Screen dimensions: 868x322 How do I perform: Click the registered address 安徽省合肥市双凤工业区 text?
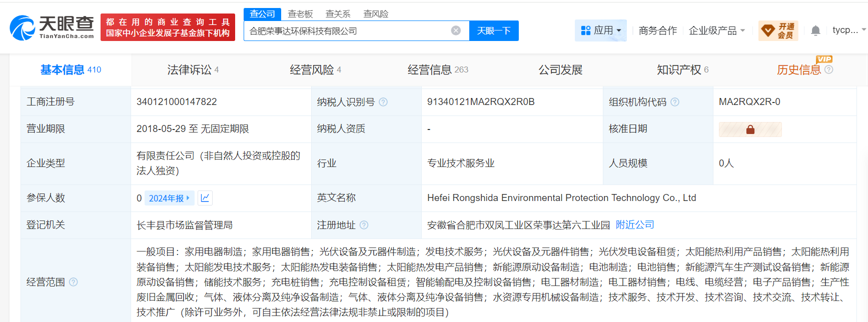[518, 225]
